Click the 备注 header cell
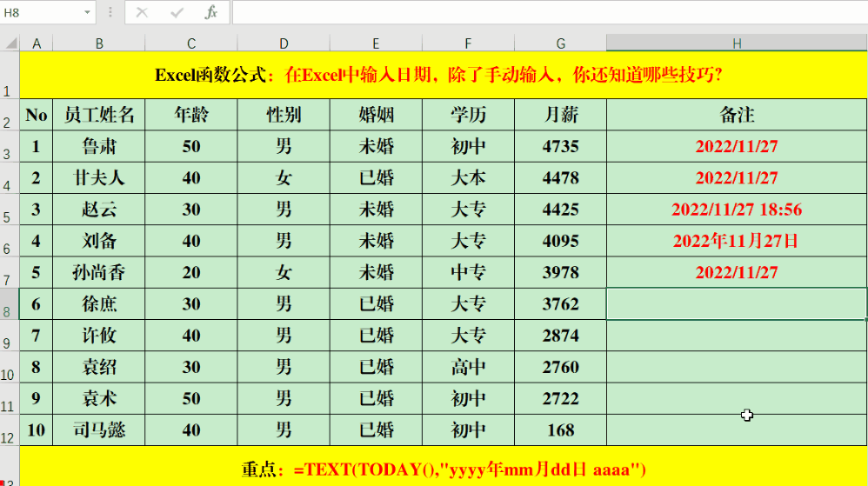 coord(737,115)
